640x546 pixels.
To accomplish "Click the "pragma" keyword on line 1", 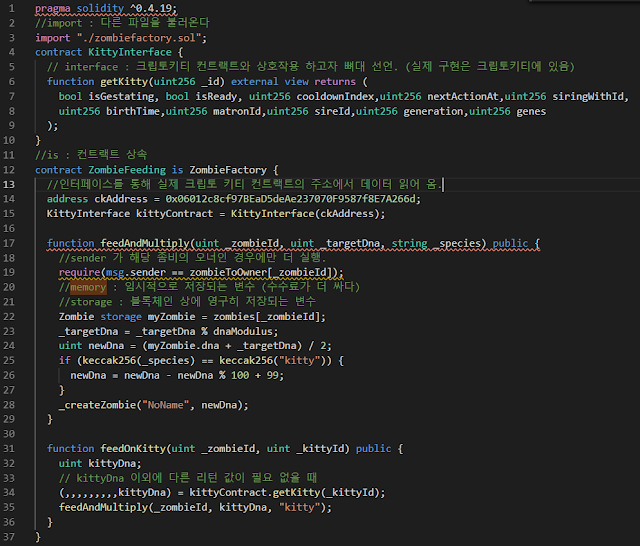I will 53,8.
